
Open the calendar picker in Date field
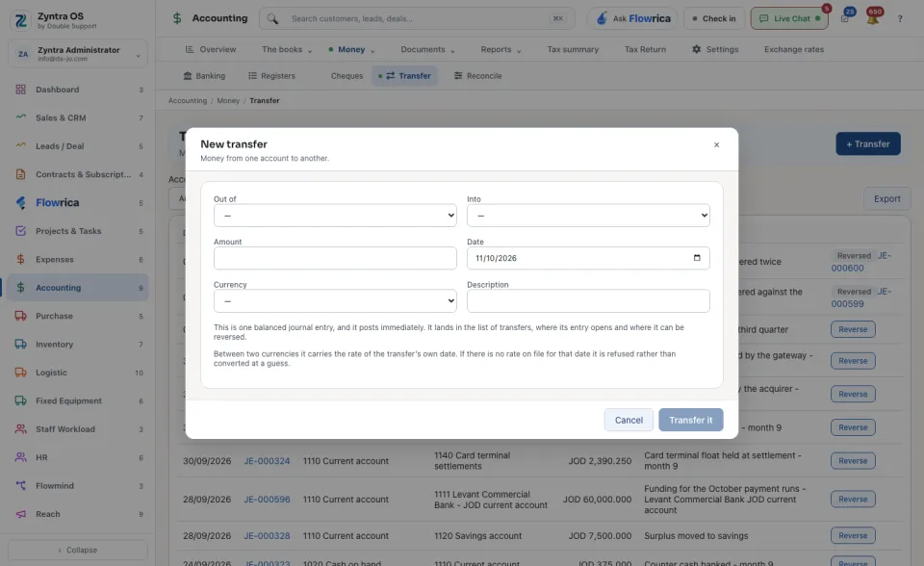[x=697, y=258]
